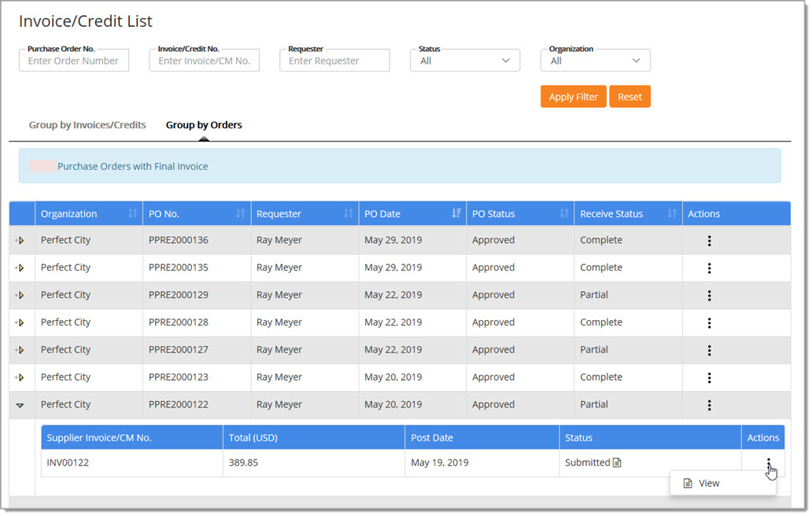
Task: Open the actions menu for PPRE2000123
Action: [709, 377]
